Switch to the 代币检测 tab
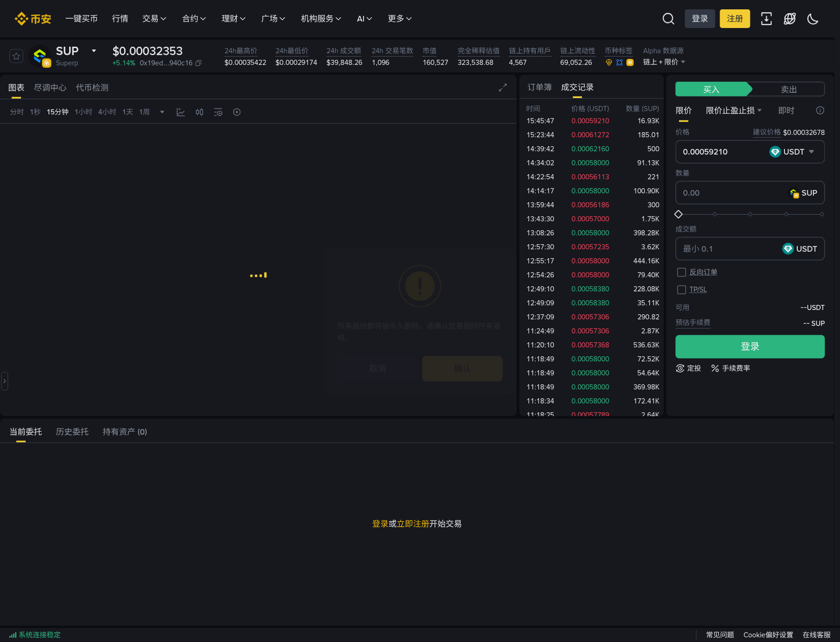The height and width of the screenshot is (642, 840). [x=92, y=87]
